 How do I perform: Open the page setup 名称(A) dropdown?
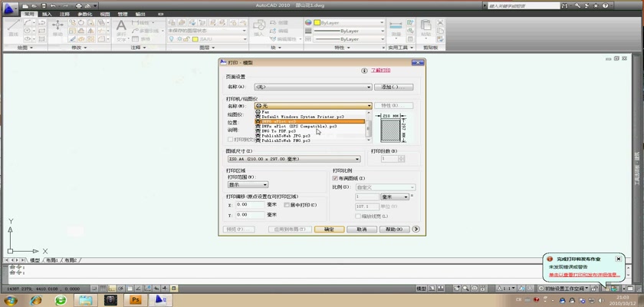pyautogui.click(x=313, y=87)
